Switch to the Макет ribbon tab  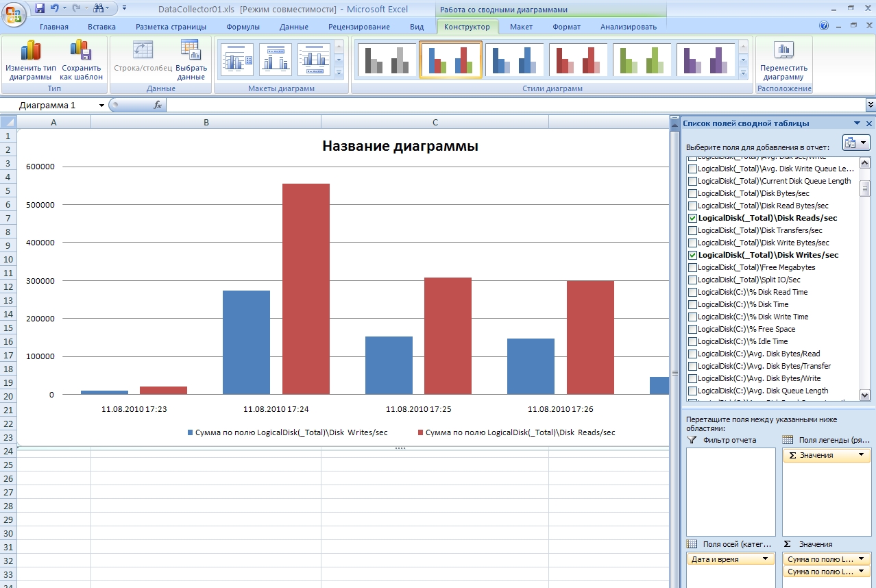[521, 27]
